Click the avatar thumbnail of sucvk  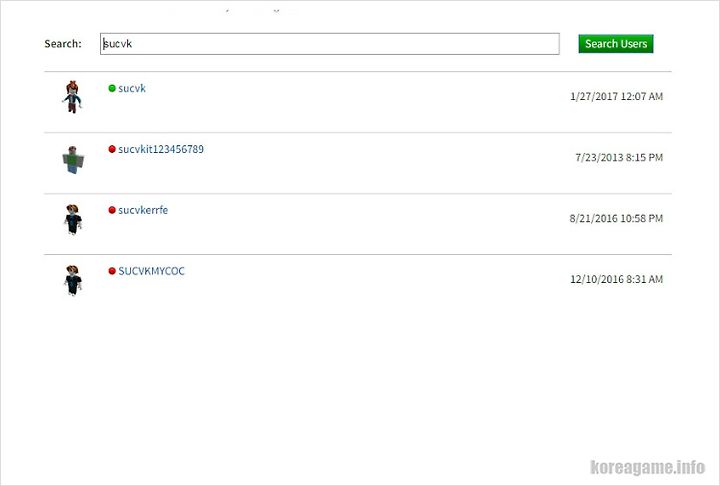click(72, 97)
